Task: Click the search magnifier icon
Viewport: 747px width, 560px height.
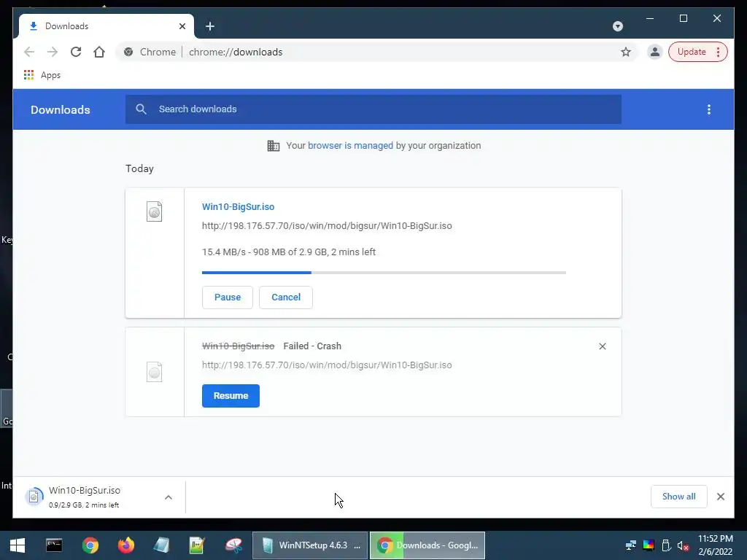Action: point(141,109)
